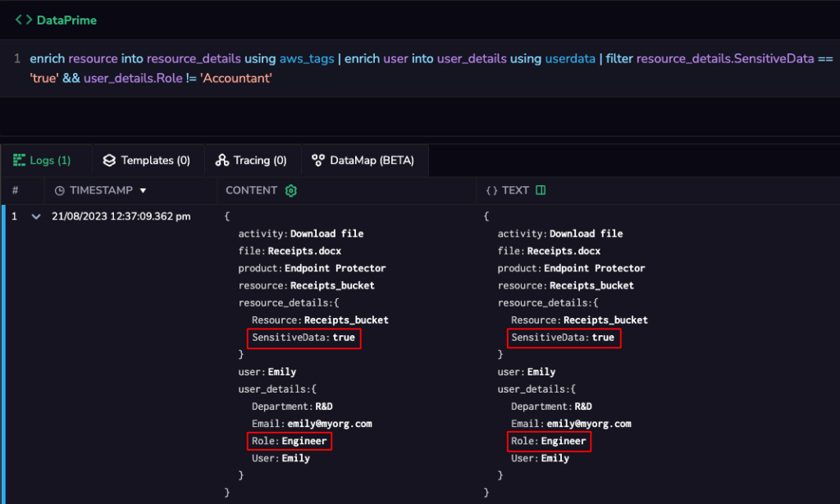Screen dimensions: 840x504
Task: Click the Tracing tab nodes icon
Action: pos(222,161)
